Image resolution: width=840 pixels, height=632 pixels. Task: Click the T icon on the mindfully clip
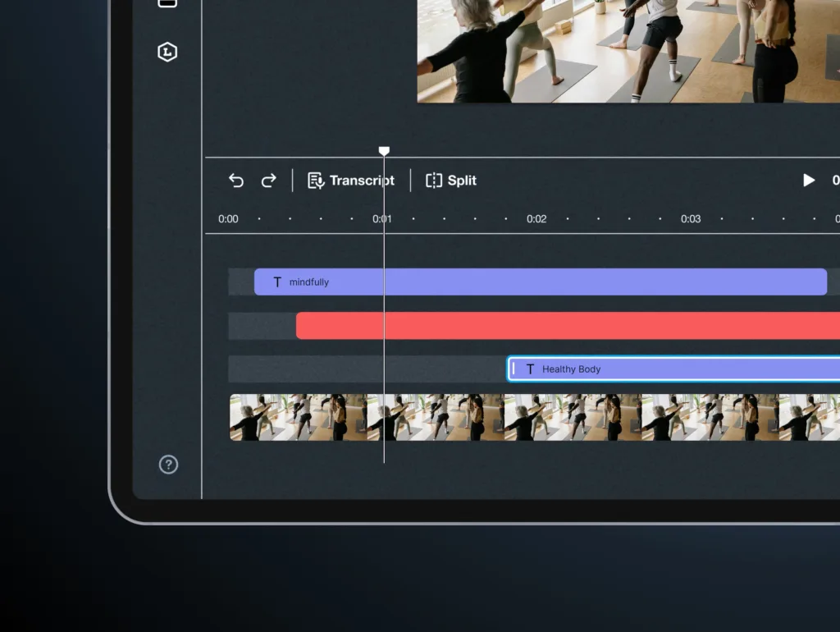[x=277, y=282]
